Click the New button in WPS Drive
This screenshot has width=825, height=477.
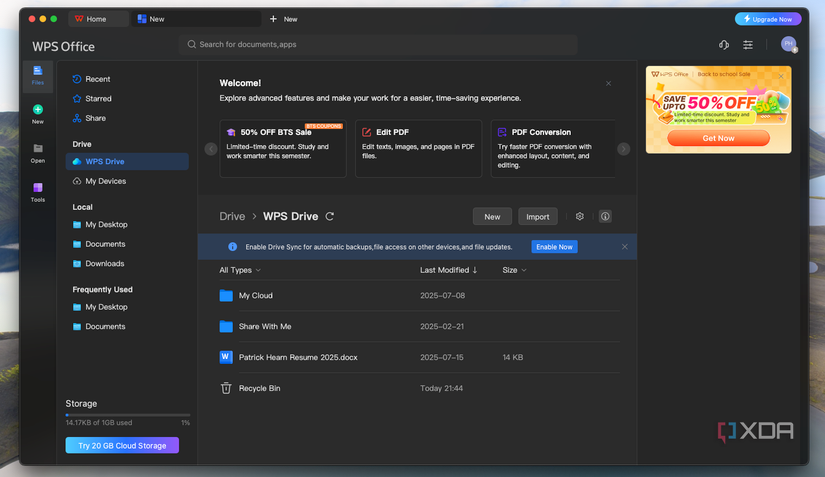[x=492, y=217]
